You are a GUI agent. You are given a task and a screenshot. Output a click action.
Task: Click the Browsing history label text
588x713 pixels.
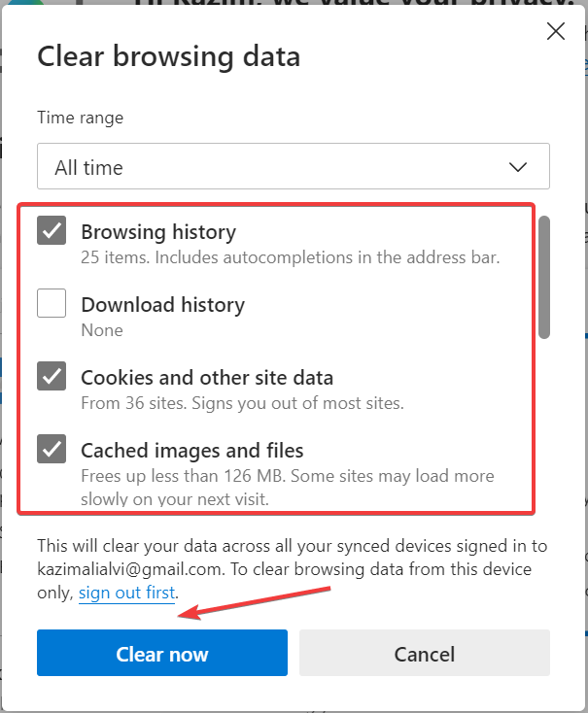pos(158,232)
